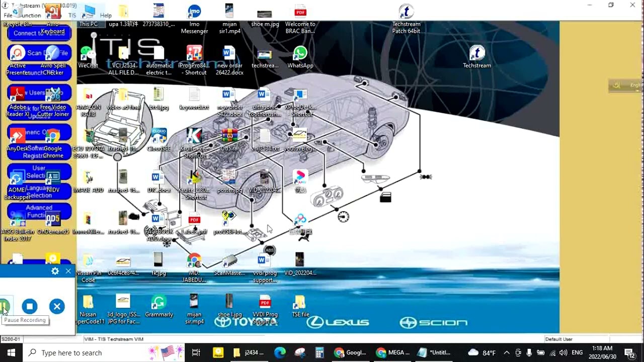The height and width of the screenshot is (362, 644).
Task: Open the TSE file folder
Action: pos(300,306)
